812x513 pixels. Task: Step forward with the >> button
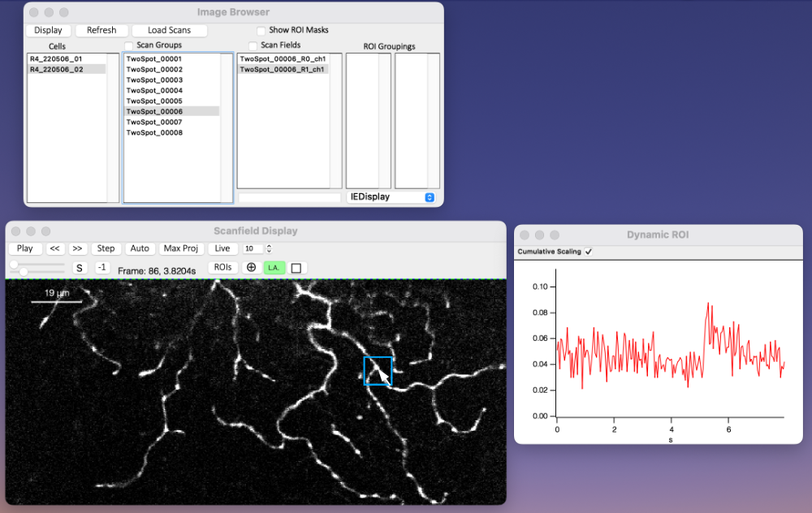(77, 248)
